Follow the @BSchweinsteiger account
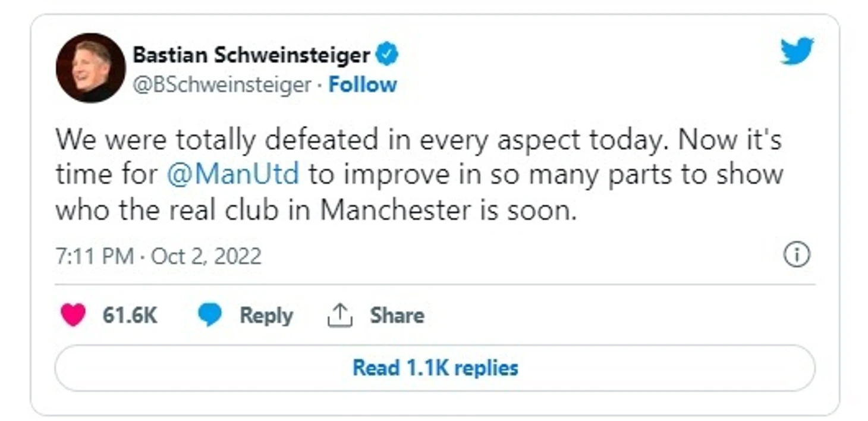Image resolution: width=868 pixels, height=421 pixels. tap(363, 84)
